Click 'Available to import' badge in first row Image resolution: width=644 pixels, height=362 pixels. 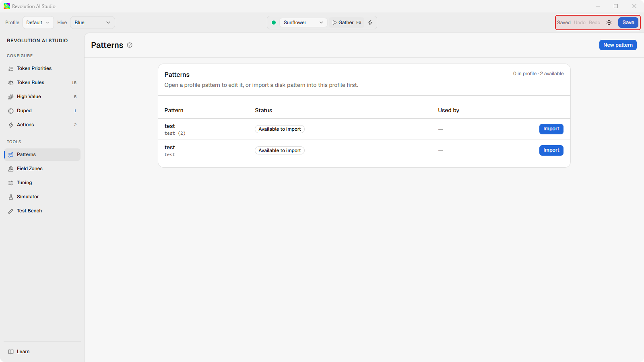pos(280,129)
